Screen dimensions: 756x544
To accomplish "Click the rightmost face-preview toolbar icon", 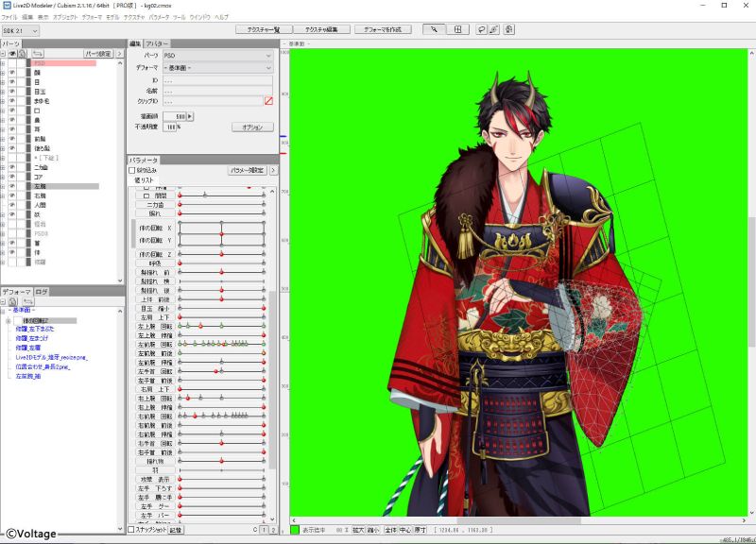I will (x=509, y=29).
